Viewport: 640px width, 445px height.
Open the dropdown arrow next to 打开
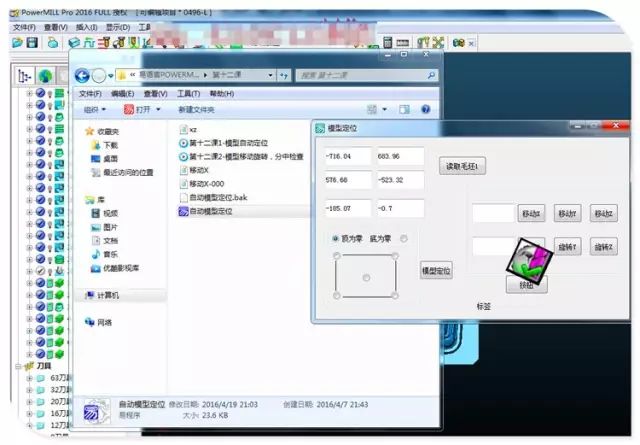158,109
